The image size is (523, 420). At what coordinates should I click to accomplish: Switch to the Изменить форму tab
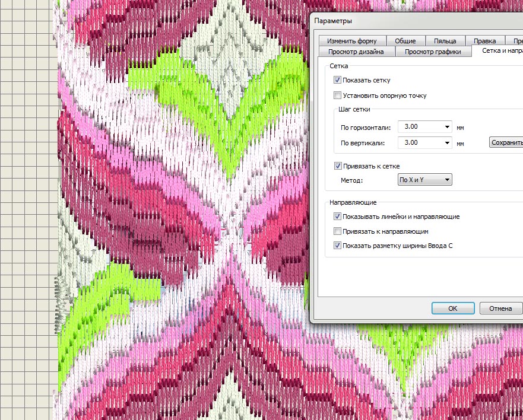pos(351,41)
